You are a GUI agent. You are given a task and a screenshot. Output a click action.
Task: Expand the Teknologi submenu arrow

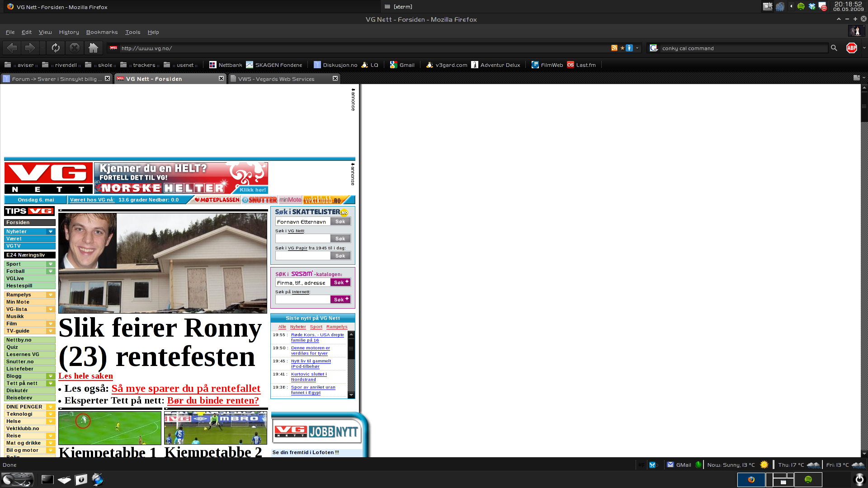click(x=51, y=414)
